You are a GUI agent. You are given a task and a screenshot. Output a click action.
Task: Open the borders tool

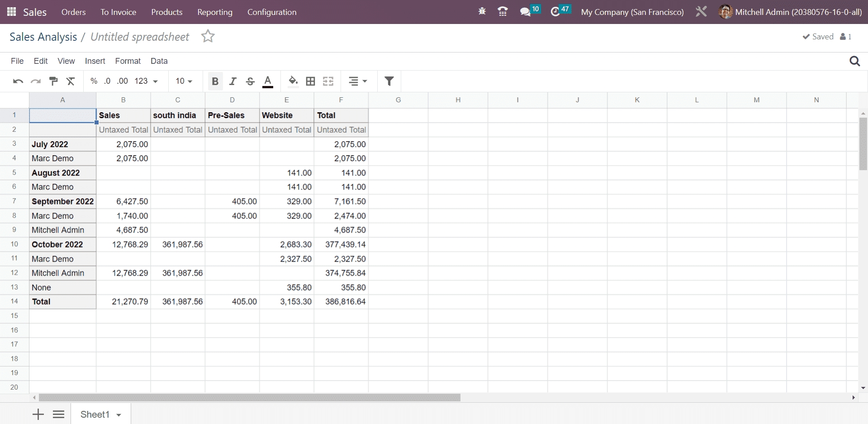click(310, 81)
